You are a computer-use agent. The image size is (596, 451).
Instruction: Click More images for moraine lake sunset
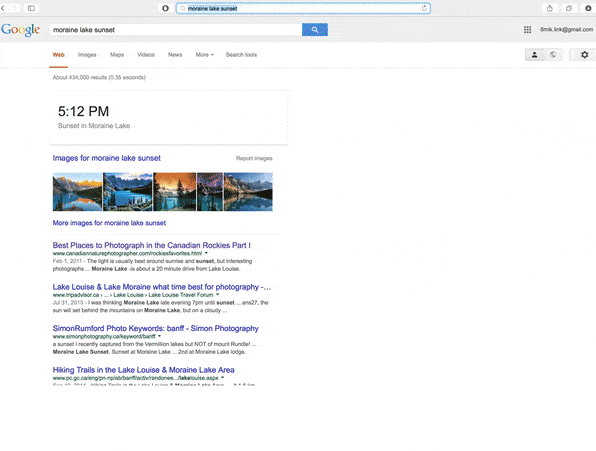[x=109, y=223]
